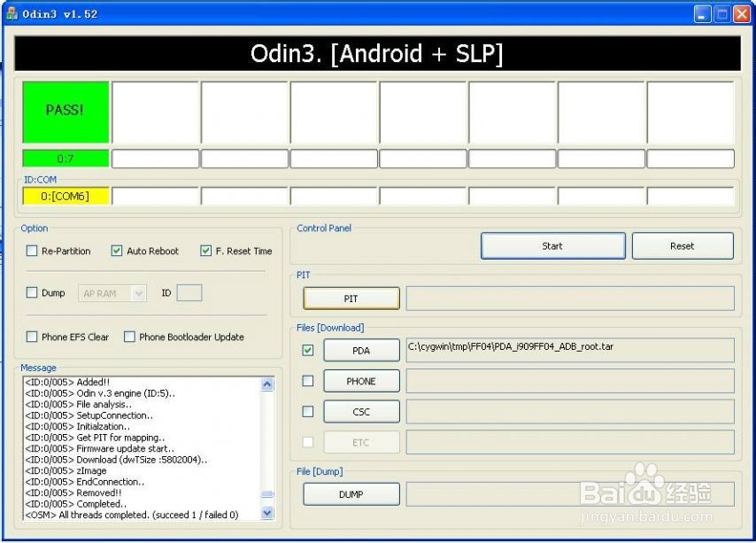
Task: Tick the Phone EFS Clear checkbox
Action: coord(32,337)
